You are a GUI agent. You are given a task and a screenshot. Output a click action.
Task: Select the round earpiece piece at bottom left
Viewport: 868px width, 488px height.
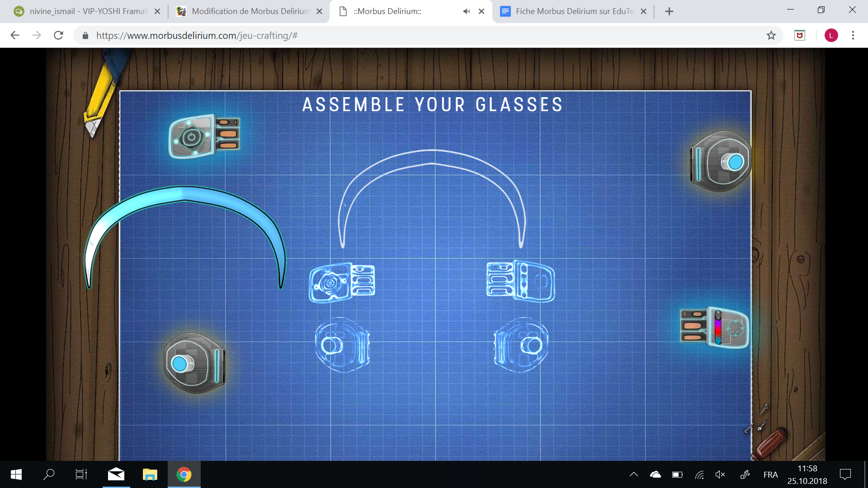(x=194, y=363)
